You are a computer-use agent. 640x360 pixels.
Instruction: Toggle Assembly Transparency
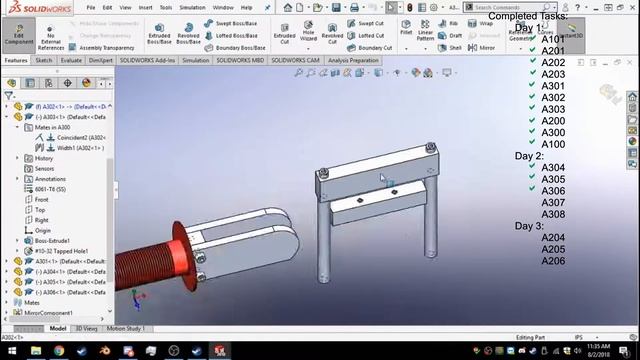(101, 48)
